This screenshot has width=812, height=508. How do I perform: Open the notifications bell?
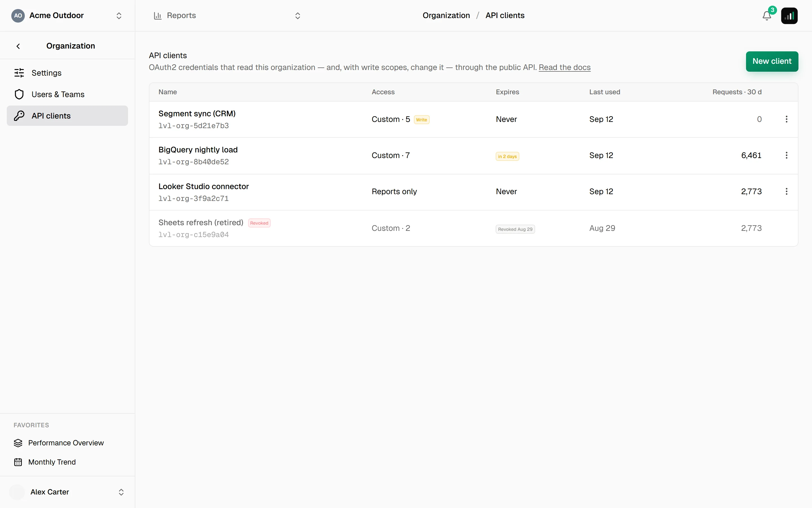tap(767, 16)
